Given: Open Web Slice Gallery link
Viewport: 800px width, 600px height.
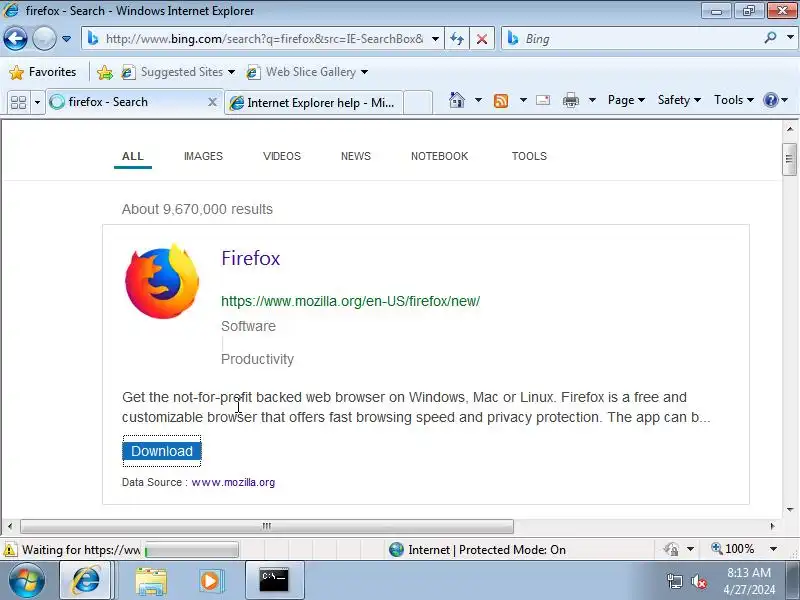Looking at the screenshot, I should click(x=304, y=72).
